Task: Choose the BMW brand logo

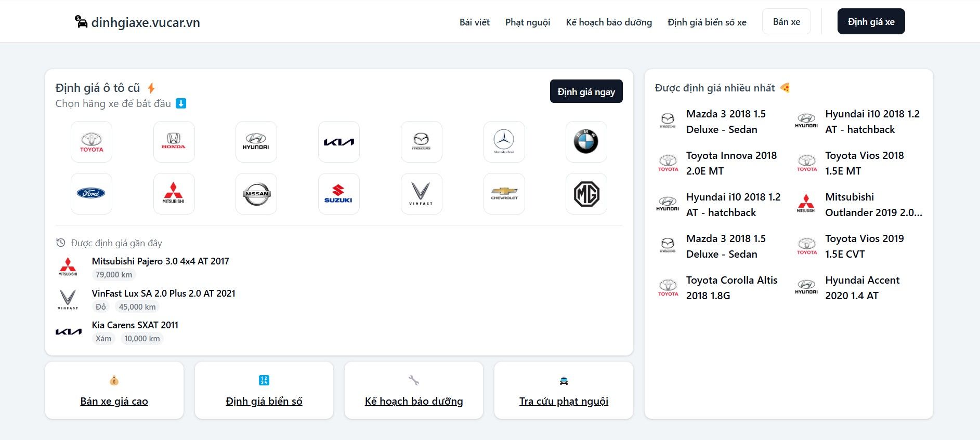Action: 586,142
